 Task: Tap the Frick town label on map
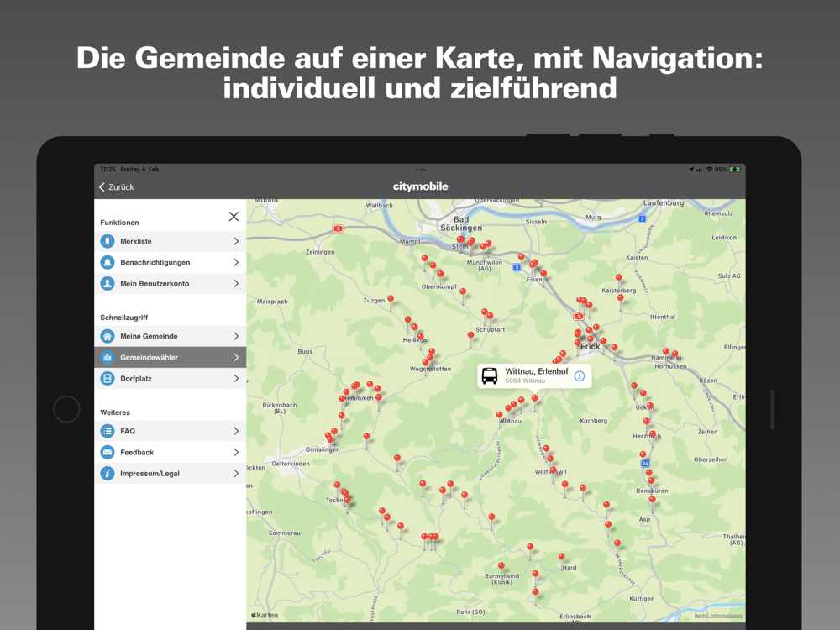(590, 347)
